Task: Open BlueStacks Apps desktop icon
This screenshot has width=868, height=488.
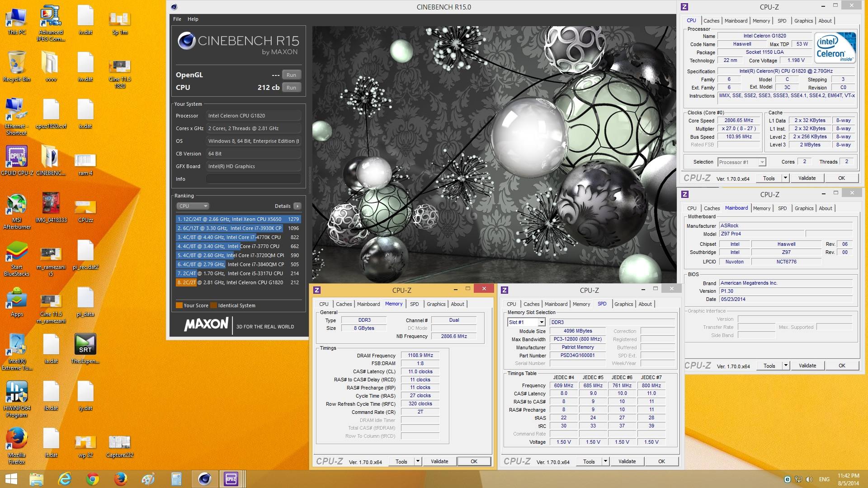Action: pos(17,302)
